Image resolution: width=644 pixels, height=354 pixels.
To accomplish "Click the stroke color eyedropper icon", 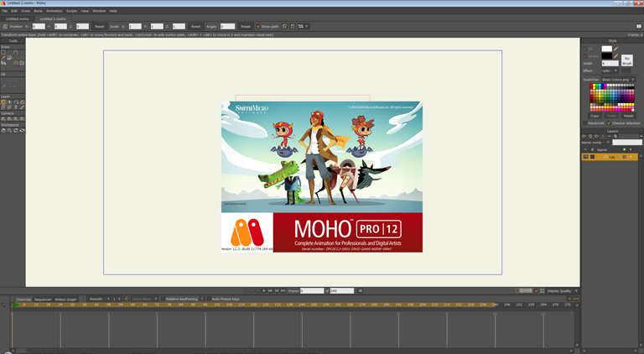I will click(615, 56).
